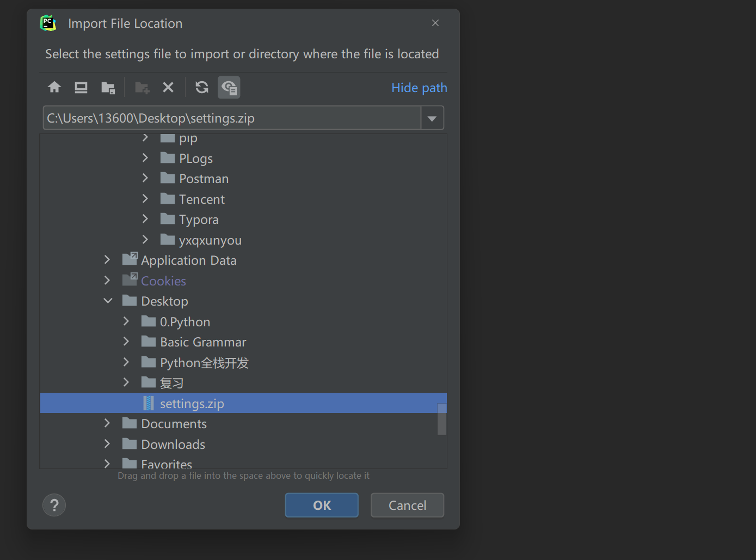Jump to Desktop directory icon
The image size is (756, 560).
click(81, 87)
